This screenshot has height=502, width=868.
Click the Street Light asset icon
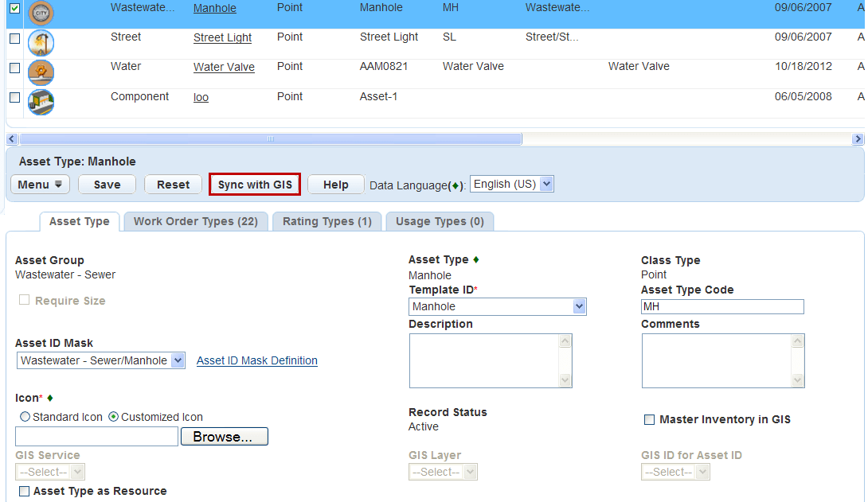coord(41,43)
